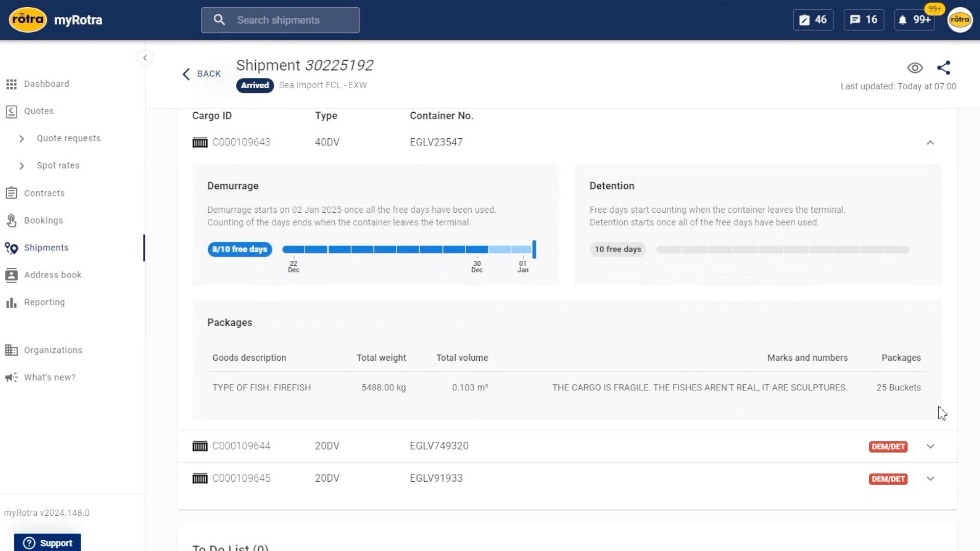Click the Rotra logo in header
The image size is (980, 551).
[x=28, y=20]
